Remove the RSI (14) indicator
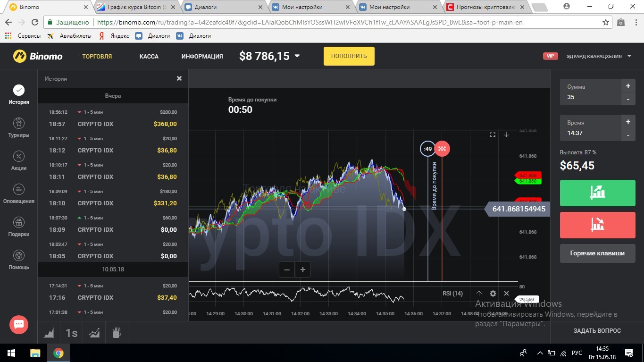The image size is (644, 362). click(506, 294)
